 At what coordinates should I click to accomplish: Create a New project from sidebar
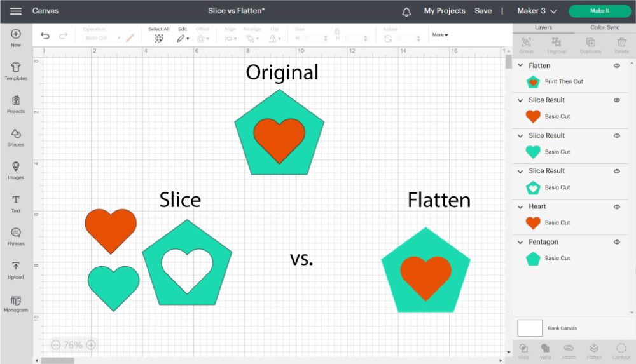point(16,38)
